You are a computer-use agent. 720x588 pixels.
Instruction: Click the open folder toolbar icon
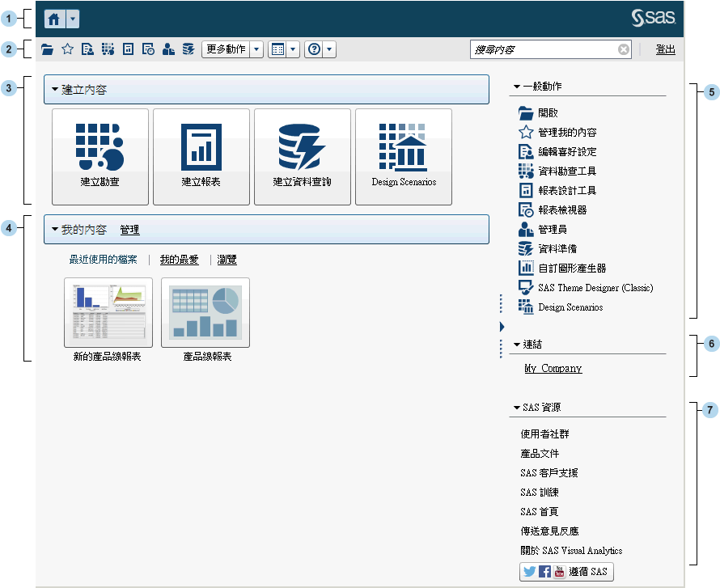[48, 49]
